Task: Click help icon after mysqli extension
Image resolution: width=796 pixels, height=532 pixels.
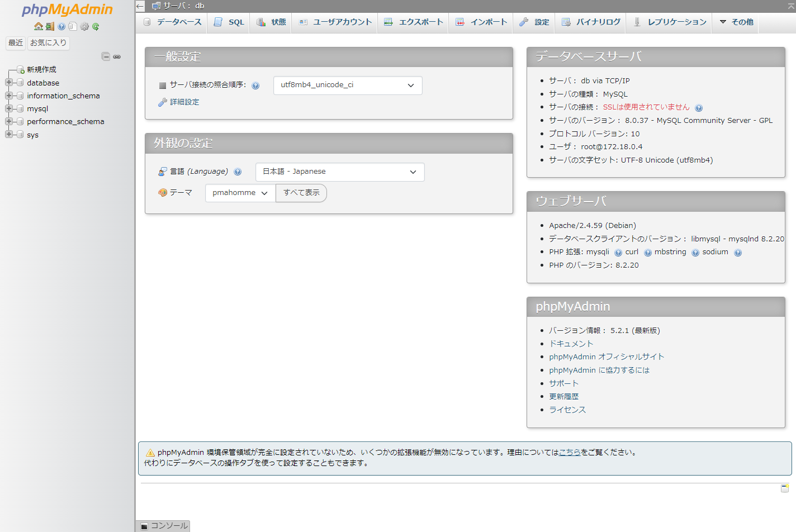Action: pyautogui.click(x=618, y=253)
